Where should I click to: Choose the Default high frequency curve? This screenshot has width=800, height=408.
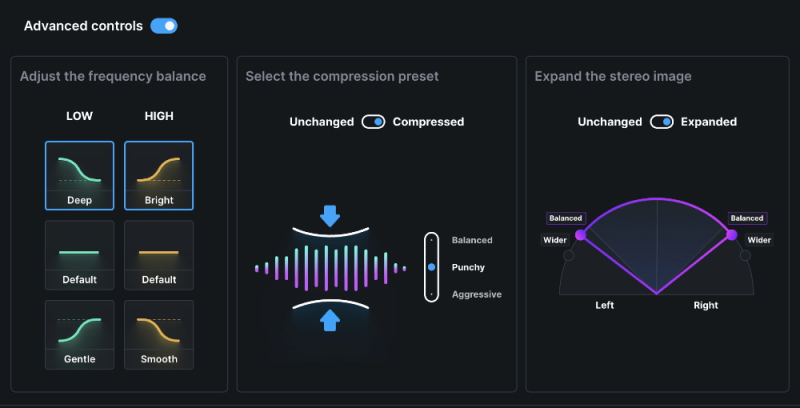click(x=159, y=255)
